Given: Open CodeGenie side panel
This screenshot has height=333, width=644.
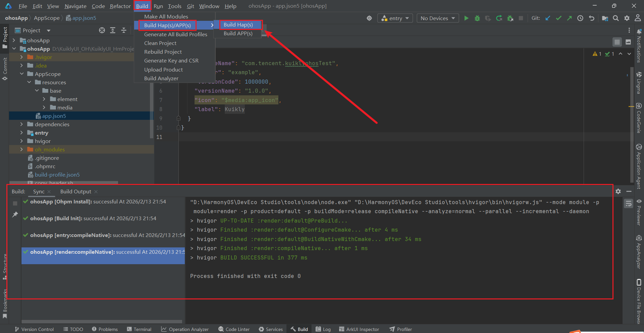Looking at the screenshot, I should click(639, 118).
